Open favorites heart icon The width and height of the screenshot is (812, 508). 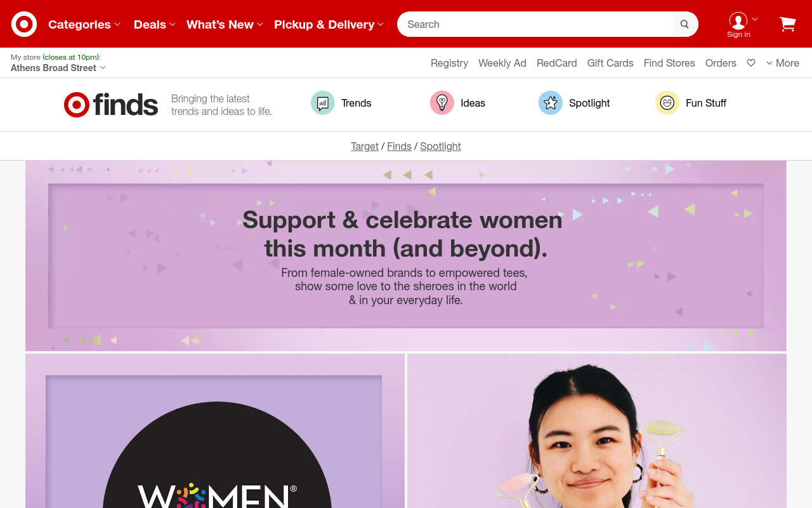pos(751,63)
